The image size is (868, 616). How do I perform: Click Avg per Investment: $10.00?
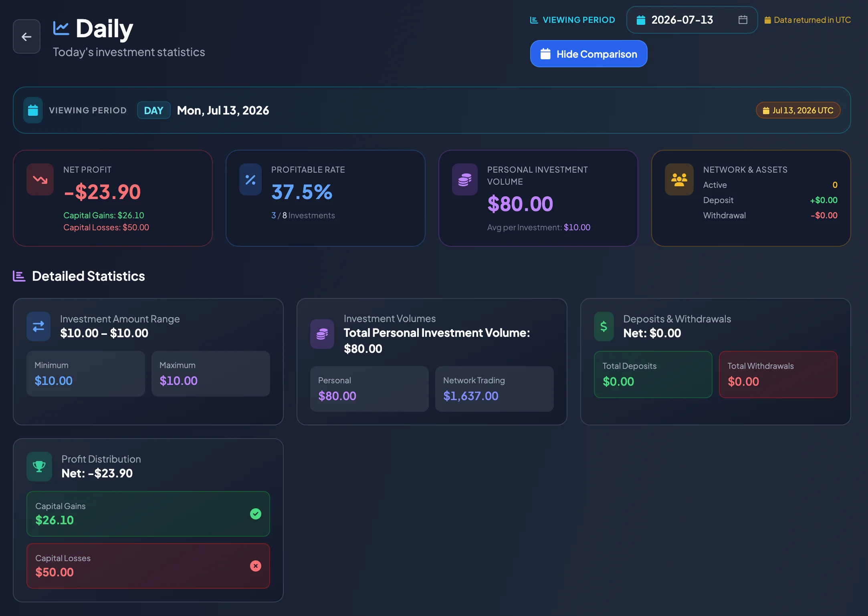click(x=539, y=227)
